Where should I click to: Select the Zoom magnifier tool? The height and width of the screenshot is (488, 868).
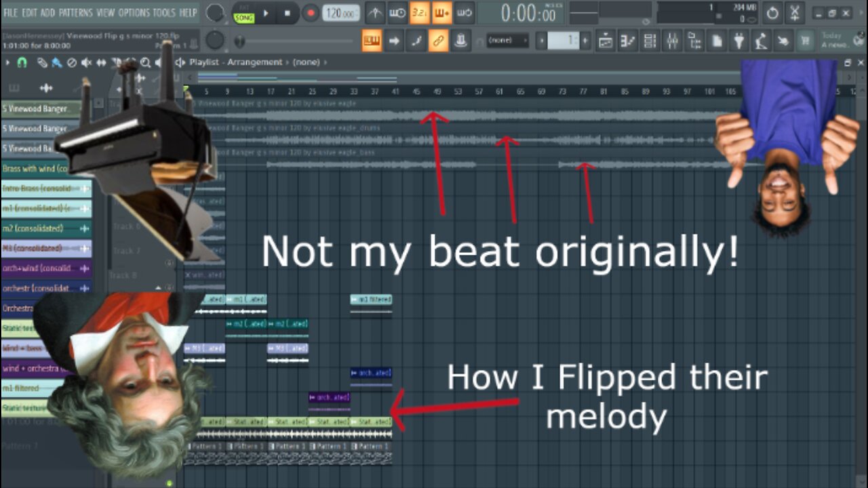click(x=145, y=62)
